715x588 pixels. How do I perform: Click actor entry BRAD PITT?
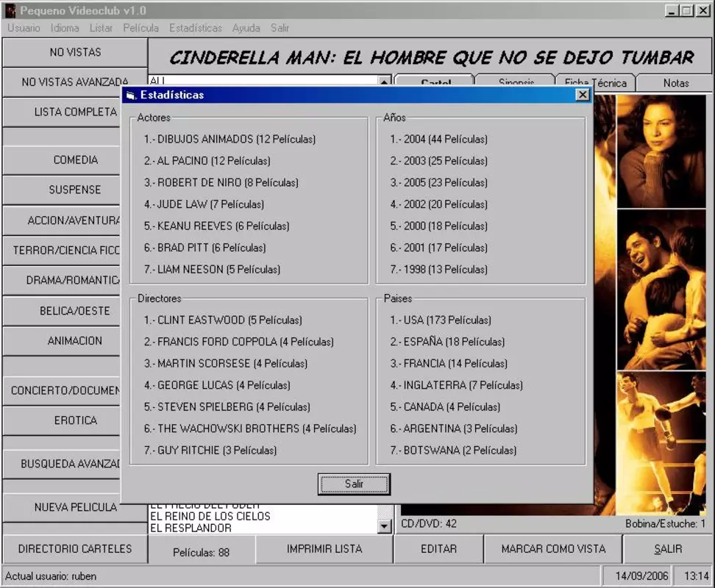pos(204,248)
